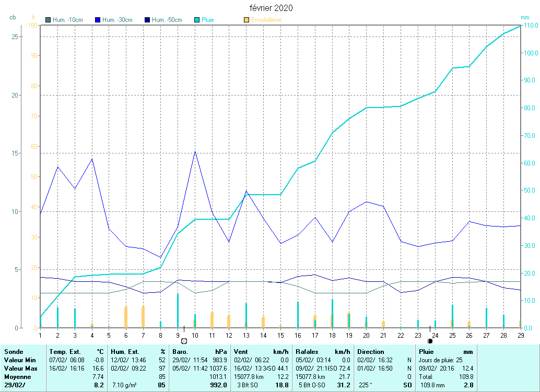Screen dimensions: 540x392
Task: Click the Ensoleillement legend orange square
Action: pos(246,20)
